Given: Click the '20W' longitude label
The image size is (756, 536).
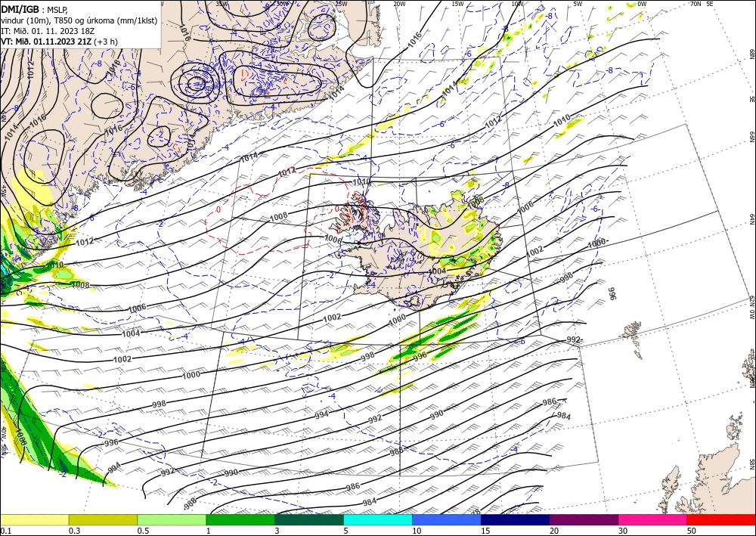Looking at the screenshot, I should pyautogui.click(x=399, y=4).
